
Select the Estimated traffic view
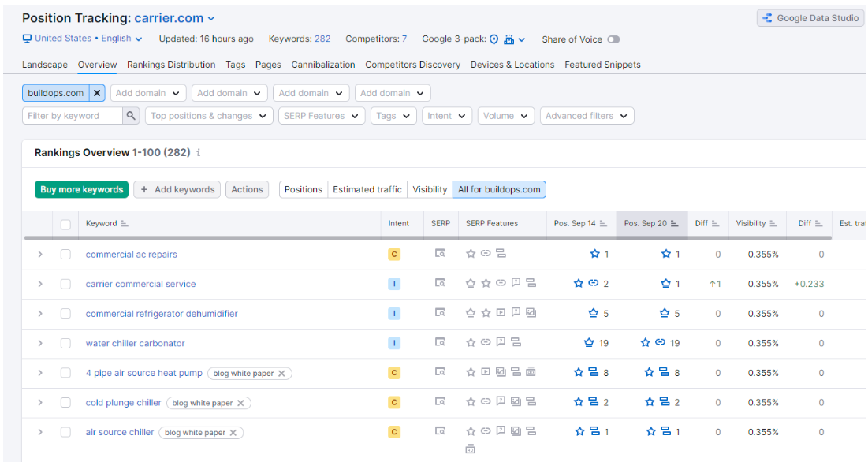click(367, 189)
